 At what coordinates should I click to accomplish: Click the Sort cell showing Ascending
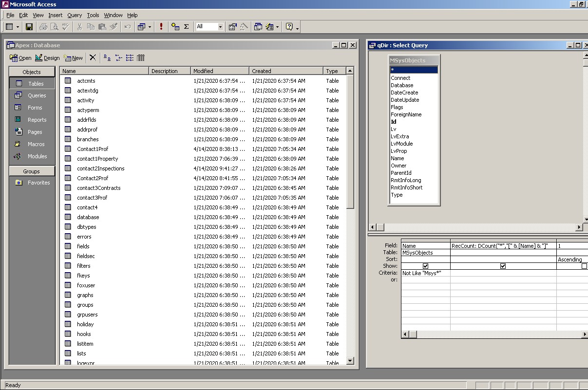point(572,260)
